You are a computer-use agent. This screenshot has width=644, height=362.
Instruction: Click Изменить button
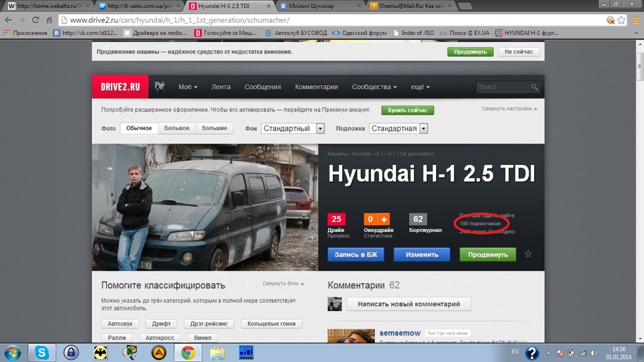tap(422, 255)
